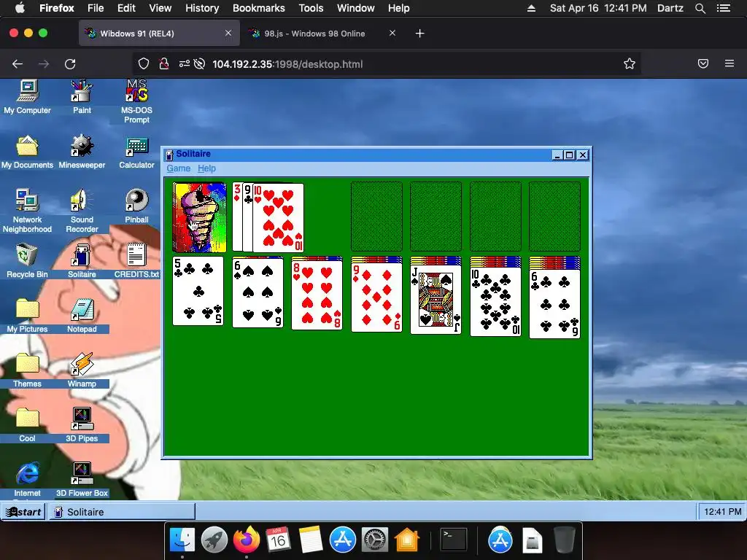
Task: Launch the Paint desktop shortcut
Action: click(x=82, y=97)
